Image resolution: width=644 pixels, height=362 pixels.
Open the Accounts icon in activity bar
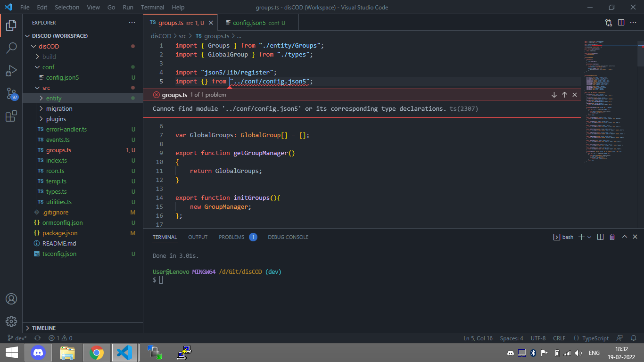click(11, 299)
